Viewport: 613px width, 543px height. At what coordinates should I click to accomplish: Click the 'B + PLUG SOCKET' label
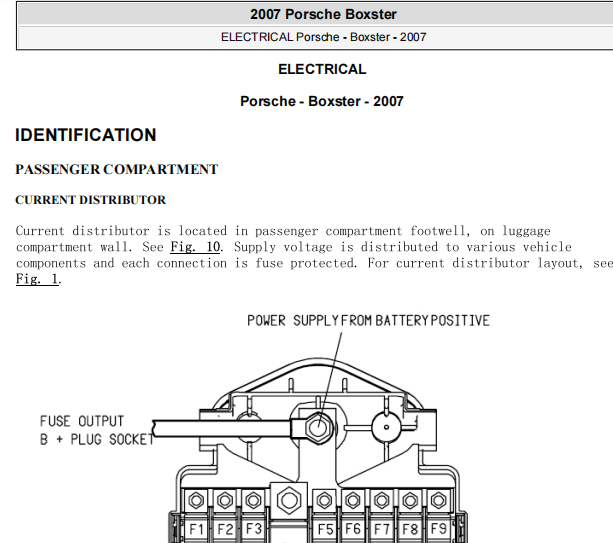point(97,439)
